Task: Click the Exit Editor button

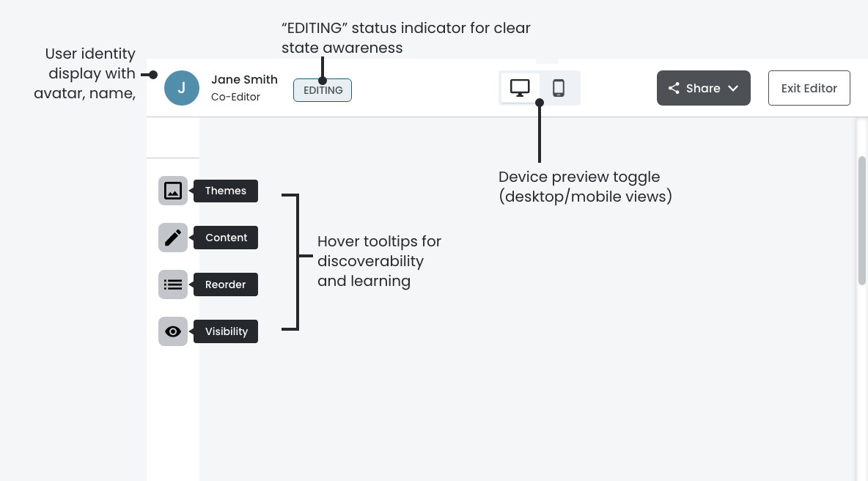Action: 809,88
